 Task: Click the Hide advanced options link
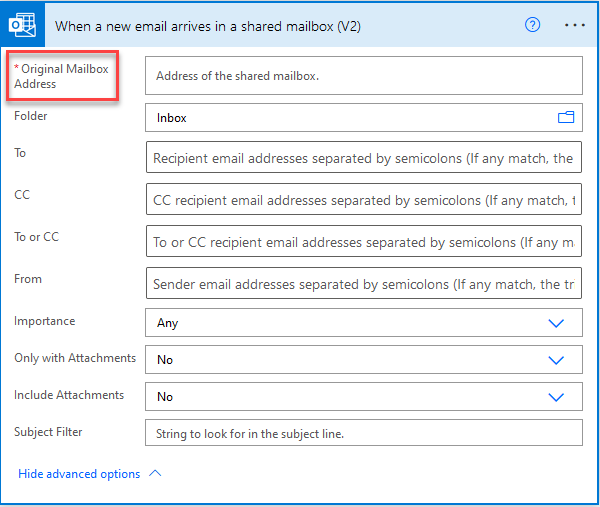click(x=79, y=474)
